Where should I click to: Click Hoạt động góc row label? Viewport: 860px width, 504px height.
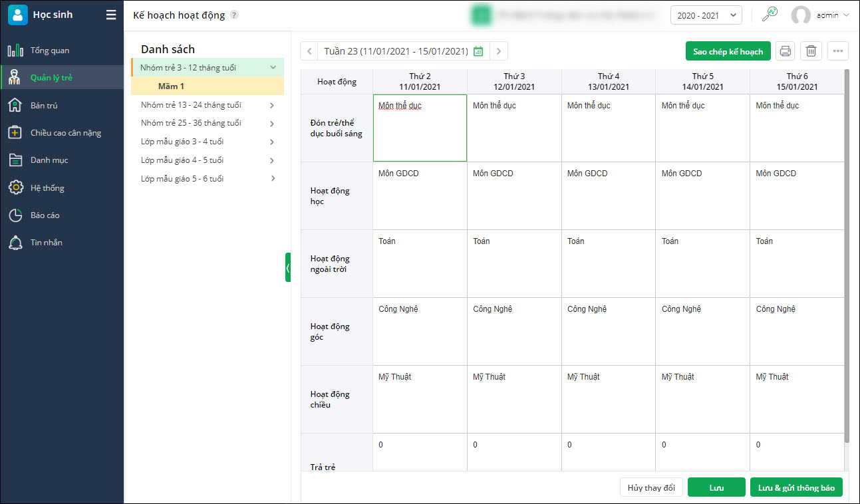coord(337,332)
